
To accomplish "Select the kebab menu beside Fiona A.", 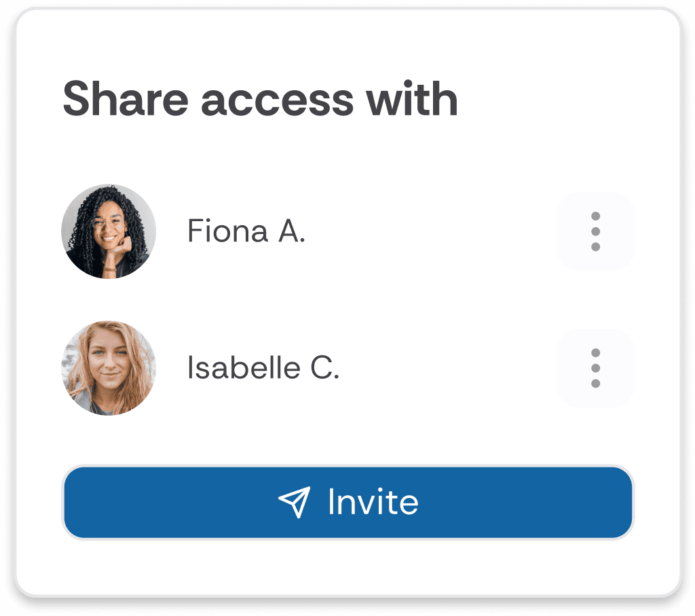I will [595, 231].
